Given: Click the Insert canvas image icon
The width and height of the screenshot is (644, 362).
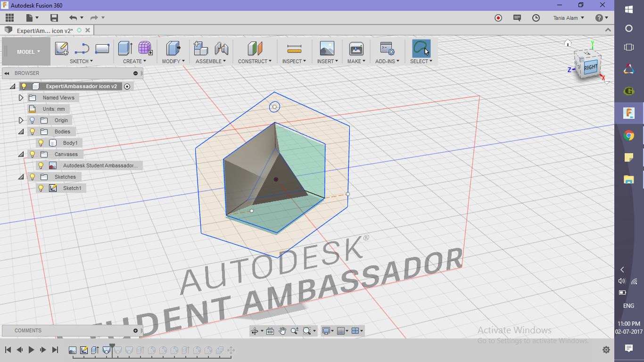Looking at the screenshot, I should (327, 49).
